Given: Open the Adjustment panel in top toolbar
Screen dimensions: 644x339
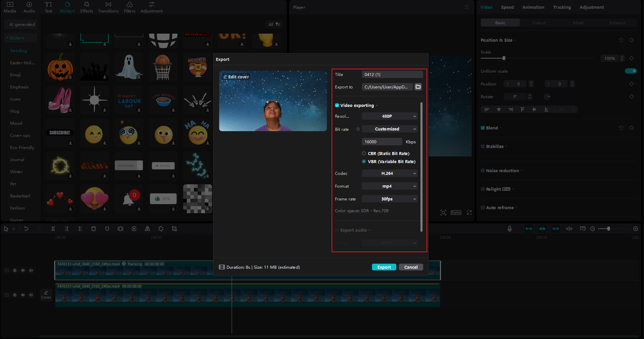Looking at the screenshot, I should pyautogui.click(x=151, y=7).
